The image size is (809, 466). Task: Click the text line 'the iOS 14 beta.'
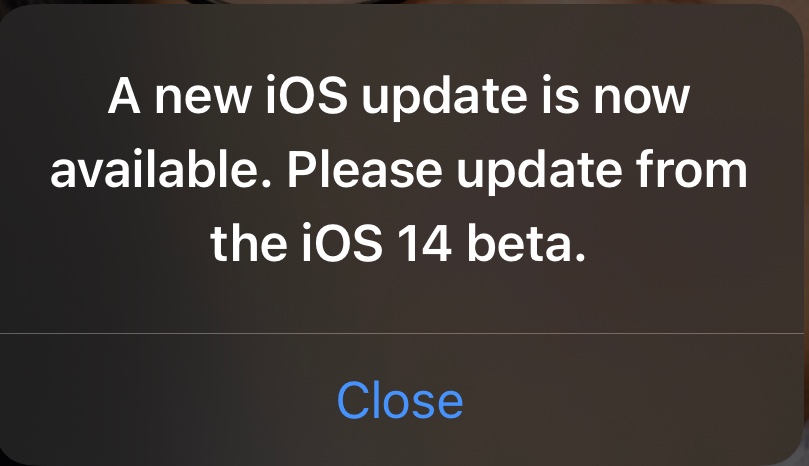click(398, 244)
